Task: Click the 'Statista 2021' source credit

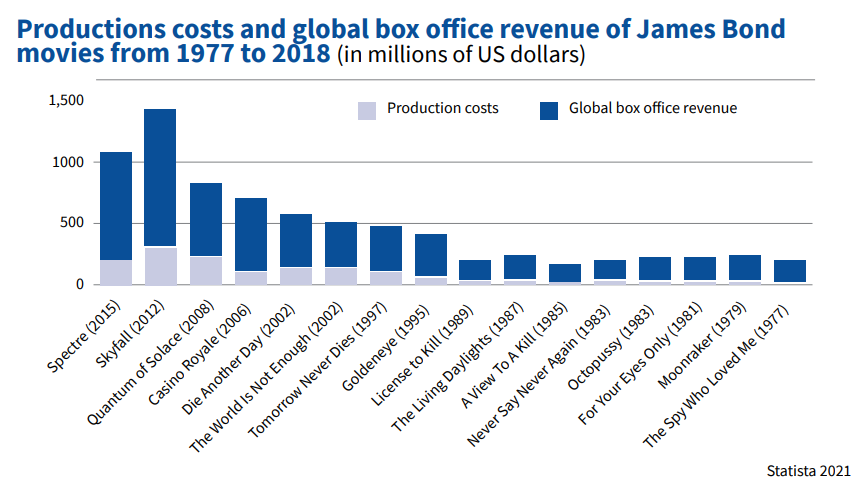Action: click(809, 471)
